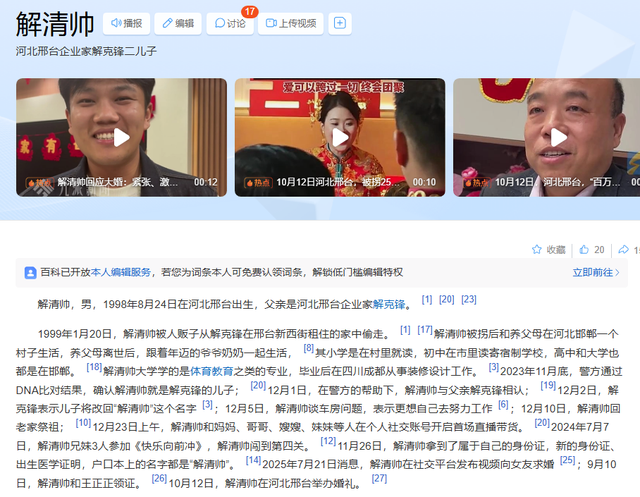Click the like count 20

point(599,250)
